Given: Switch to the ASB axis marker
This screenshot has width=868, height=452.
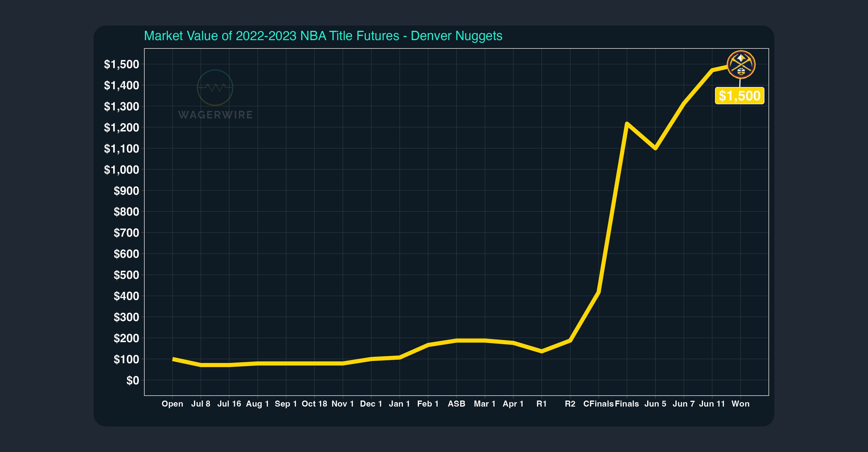Looking at the screenshot, I should click(456, 404).
